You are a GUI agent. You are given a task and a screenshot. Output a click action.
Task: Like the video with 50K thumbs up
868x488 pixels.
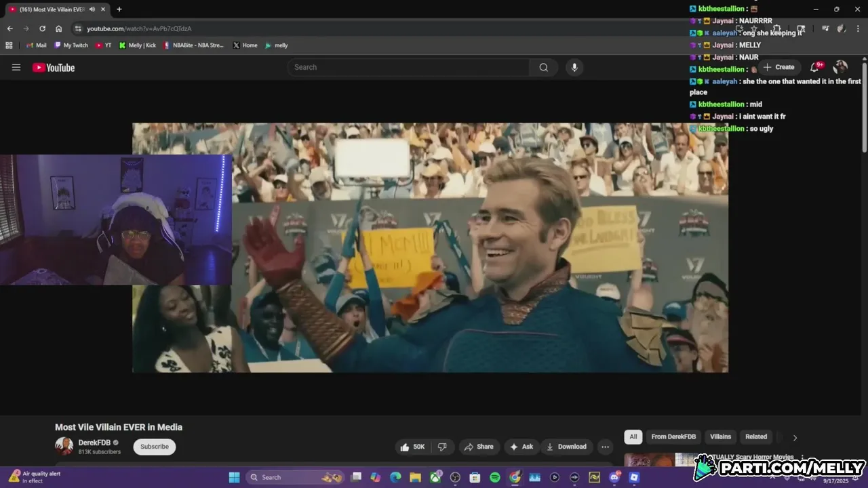pos(413,447)
